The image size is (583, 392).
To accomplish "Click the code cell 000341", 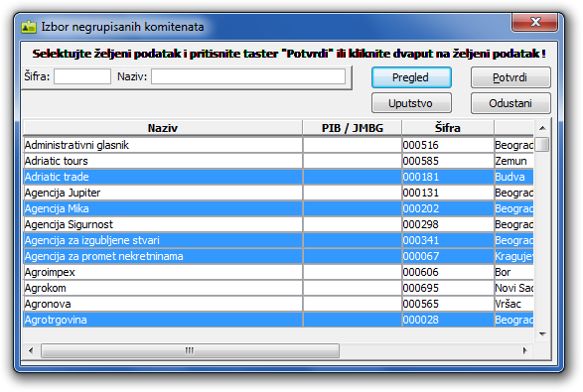I will coord(448,240).
